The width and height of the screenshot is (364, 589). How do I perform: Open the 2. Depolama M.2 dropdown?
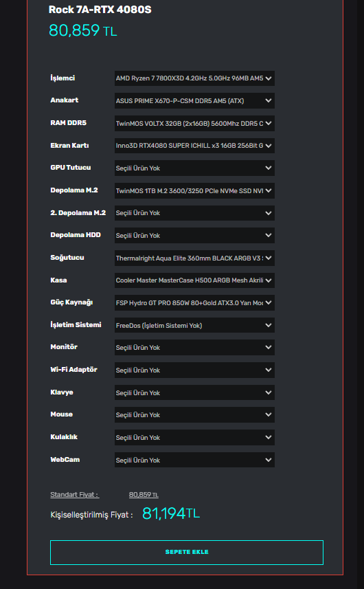pyautogui.click(x=194, y=213)
